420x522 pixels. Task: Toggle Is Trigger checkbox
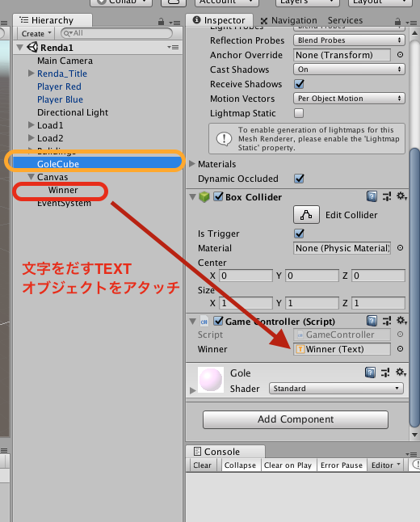tap(299, 234)
